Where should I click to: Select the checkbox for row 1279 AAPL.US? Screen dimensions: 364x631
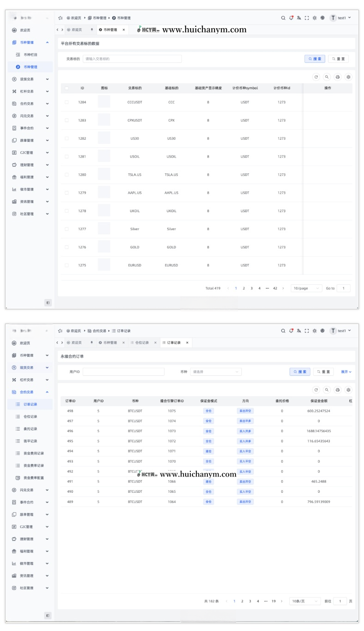click(67, 193)
